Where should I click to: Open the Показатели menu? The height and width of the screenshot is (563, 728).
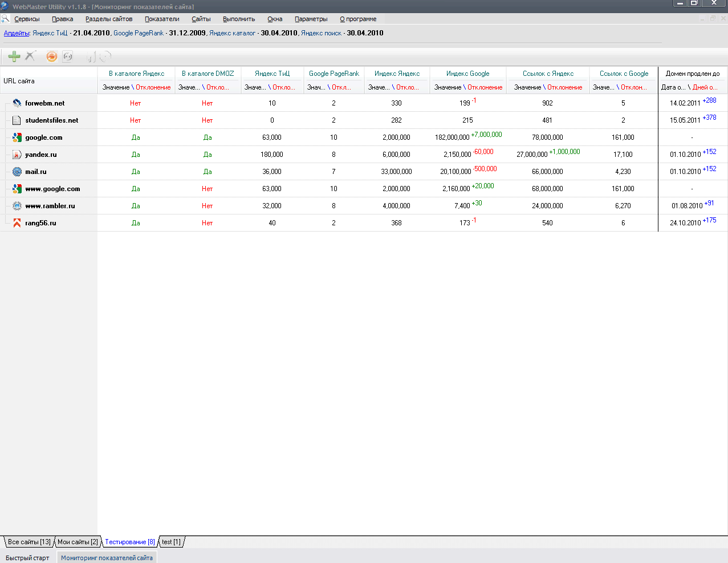point(162,19)
